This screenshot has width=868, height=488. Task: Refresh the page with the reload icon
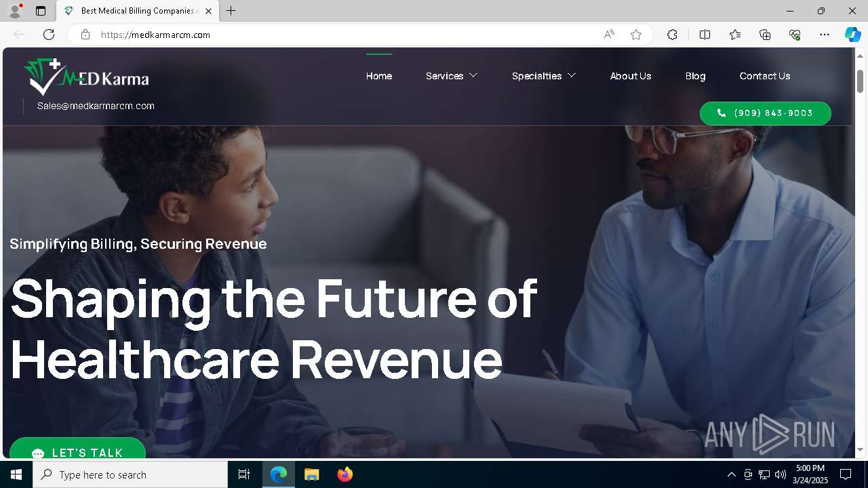tap(49, 35)
